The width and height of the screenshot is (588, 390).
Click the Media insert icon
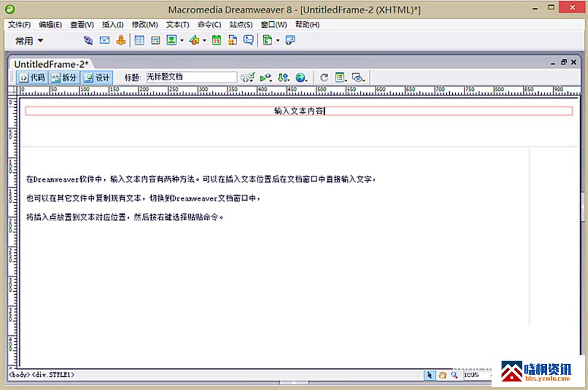click(x=194, y=40)
